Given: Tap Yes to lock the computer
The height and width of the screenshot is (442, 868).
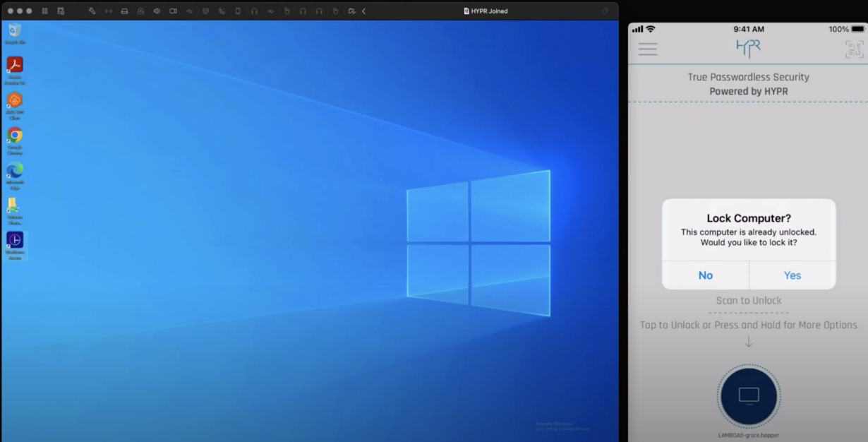Looking at the screenshot, I should coord(792,275).
